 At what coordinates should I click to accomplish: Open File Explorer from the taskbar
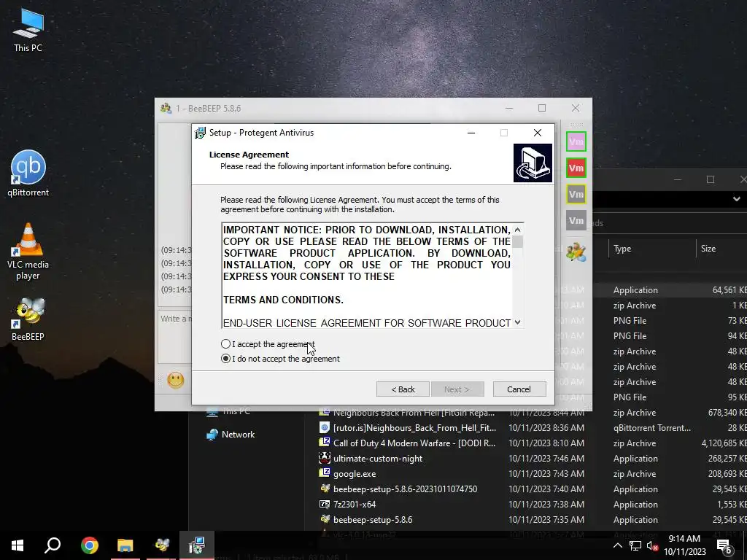[125, 545]
